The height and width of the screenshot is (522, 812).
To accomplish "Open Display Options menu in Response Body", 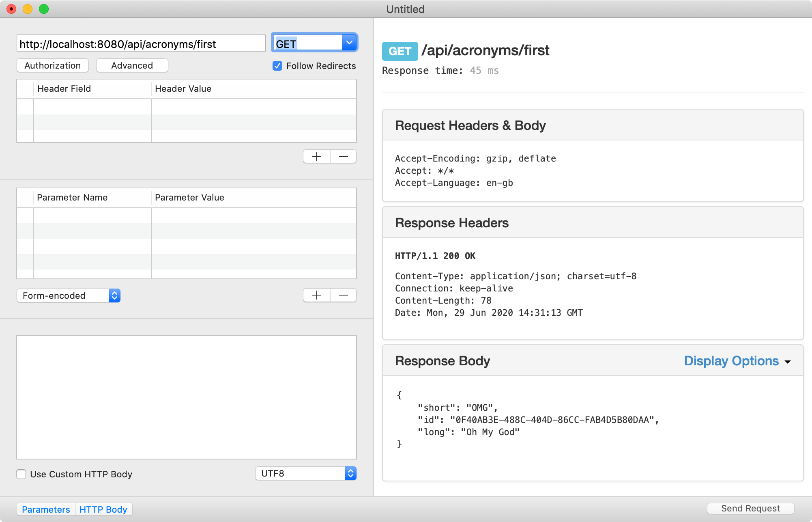I will click(x=737, y=361).
